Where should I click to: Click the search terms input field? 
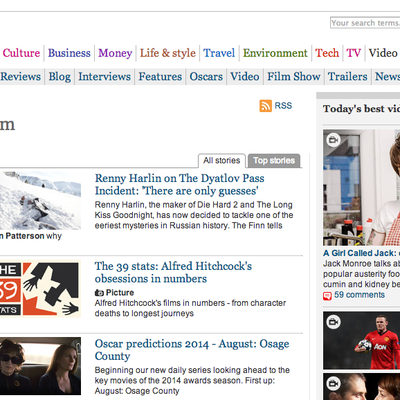(x=365, y=23)
